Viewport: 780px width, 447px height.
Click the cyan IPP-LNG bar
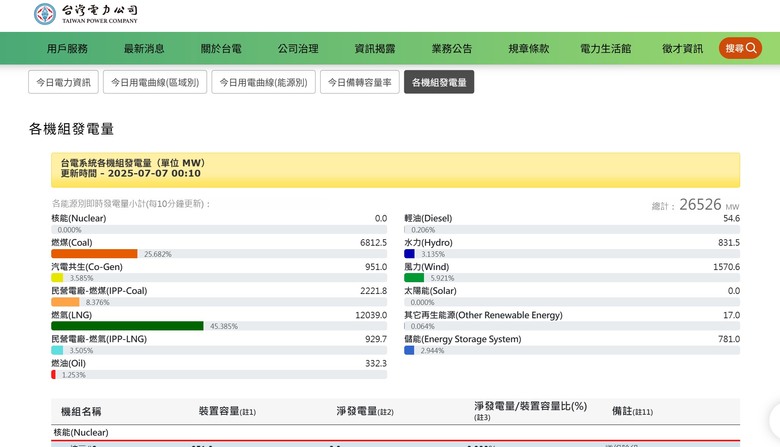pyautogui.click(x=57, y=350)
